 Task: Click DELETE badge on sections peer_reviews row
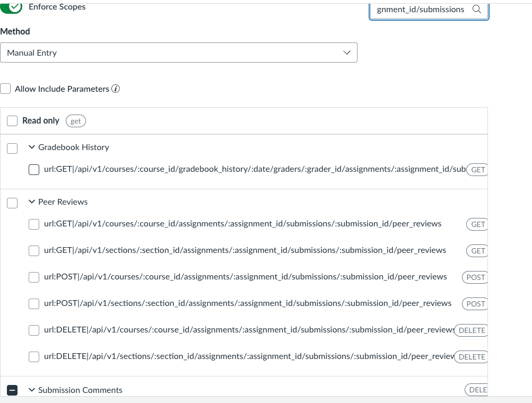471,356
